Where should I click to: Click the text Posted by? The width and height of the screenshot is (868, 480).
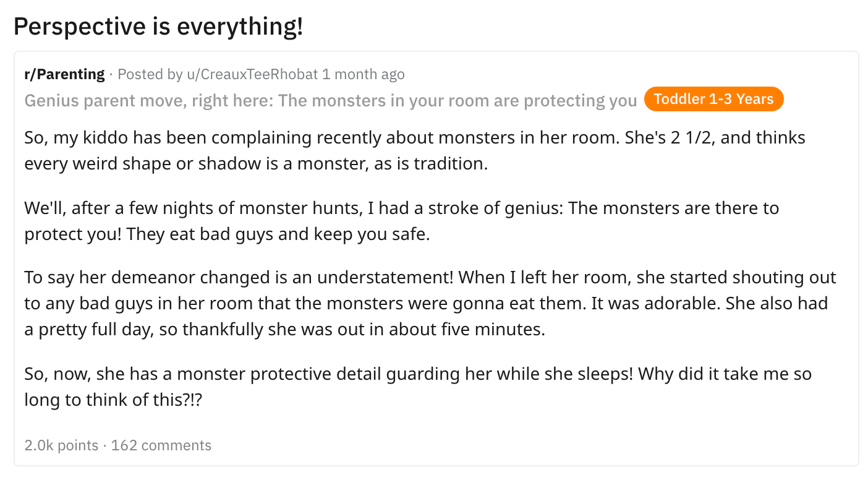(150, 74)
